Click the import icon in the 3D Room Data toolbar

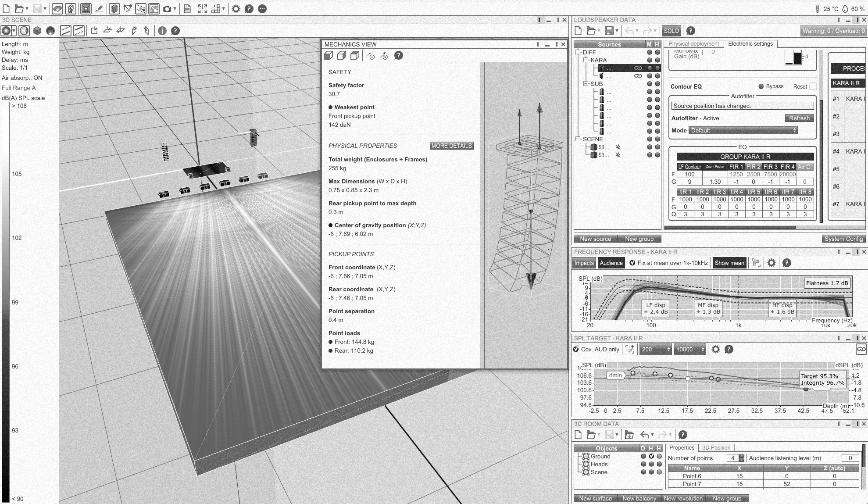coord(629,435)
